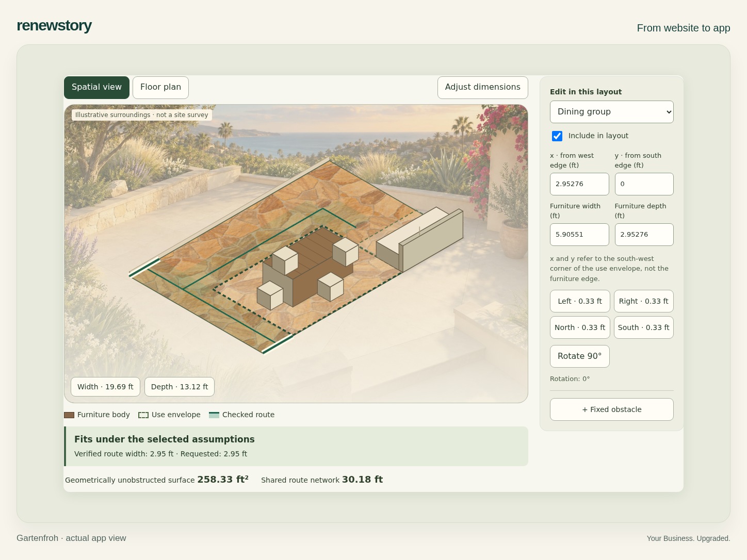The width and height of the screenshot is (747, 560).
Task: Click the Furniture depth input
Action: pos(644,235)
